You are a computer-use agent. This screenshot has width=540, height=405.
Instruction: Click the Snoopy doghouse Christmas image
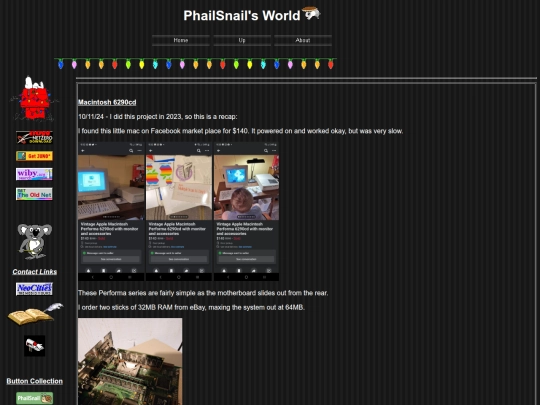click(34, 98)
